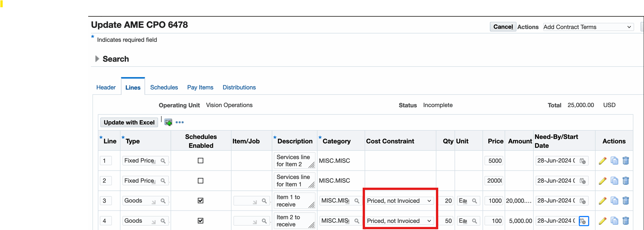644x230 pixels.
Task: Open the Schedules tab
Action: (164, 87)
